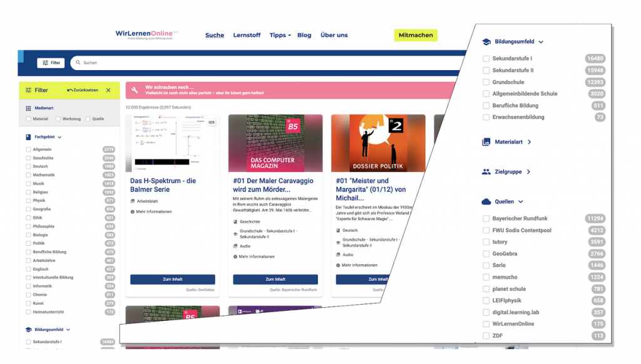Click the yellow Mitmachen button

[416, 36]
